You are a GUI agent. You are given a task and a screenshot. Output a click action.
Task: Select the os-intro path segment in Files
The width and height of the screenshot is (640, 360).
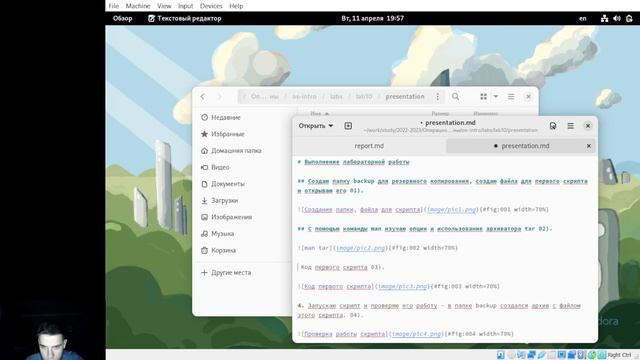point(304,97)
